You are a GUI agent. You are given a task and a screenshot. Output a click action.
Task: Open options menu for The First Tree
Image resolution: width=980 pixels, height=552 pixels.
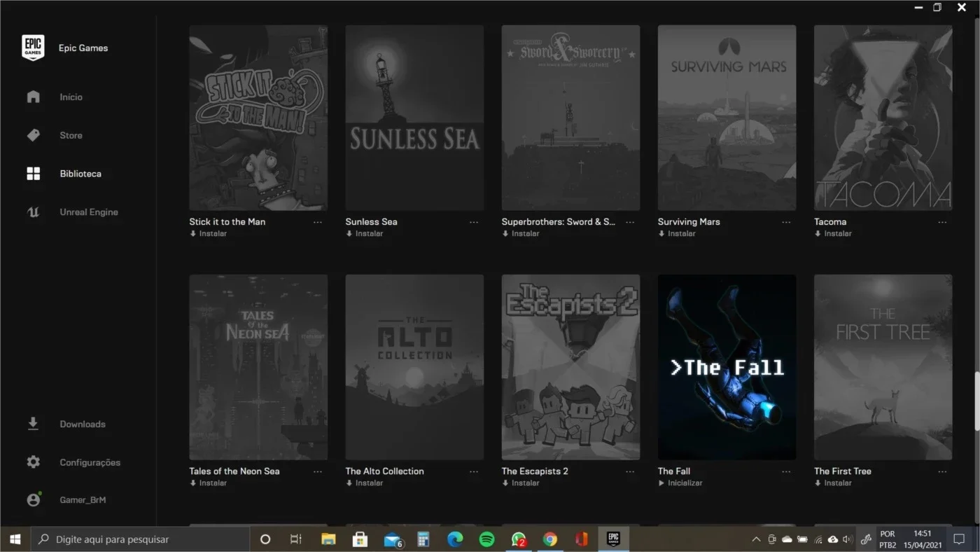pos(942,471)
